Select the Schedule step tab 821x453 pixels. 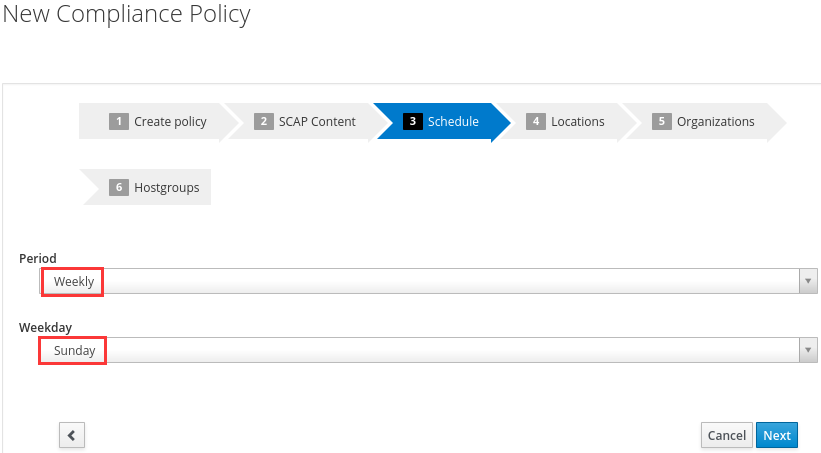point(453,122)
